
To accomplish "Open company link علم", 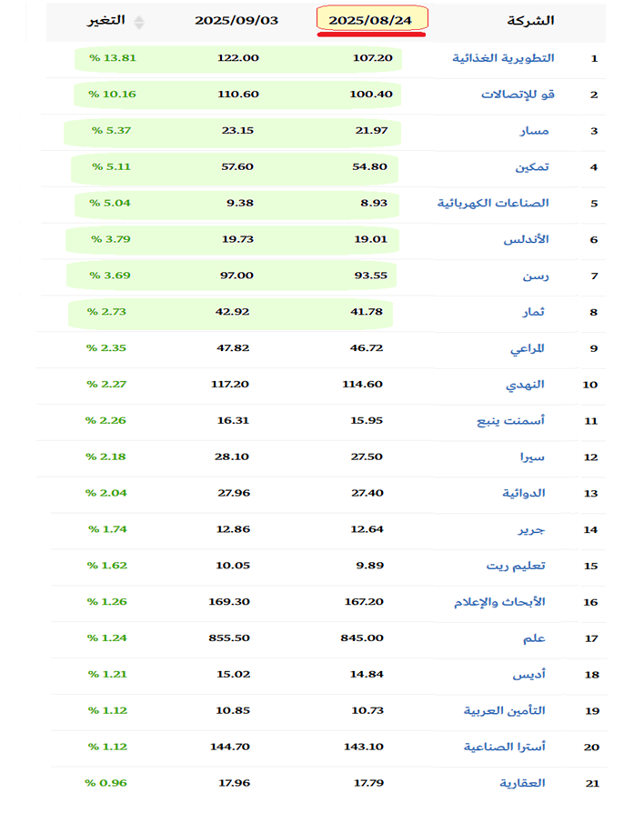I will (534, 637).
